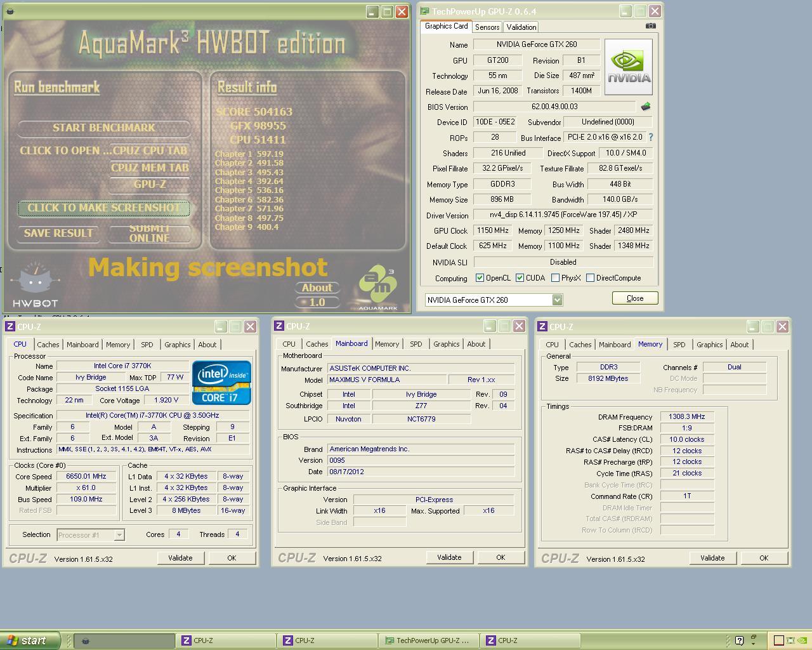
Task: Toggle the DirectCompute checkbox
Action: pos(591,278)
